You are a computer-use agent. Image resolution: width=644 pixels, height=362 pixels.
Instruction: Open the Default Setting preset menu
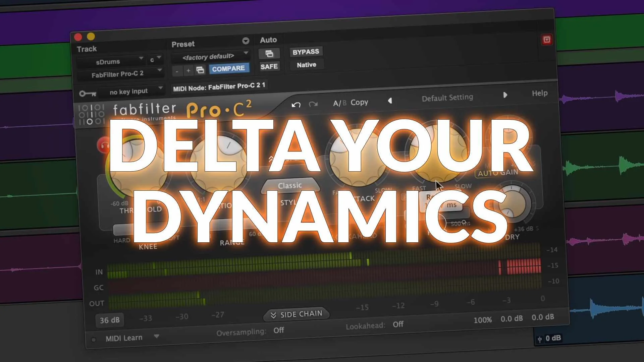(447, 98)
